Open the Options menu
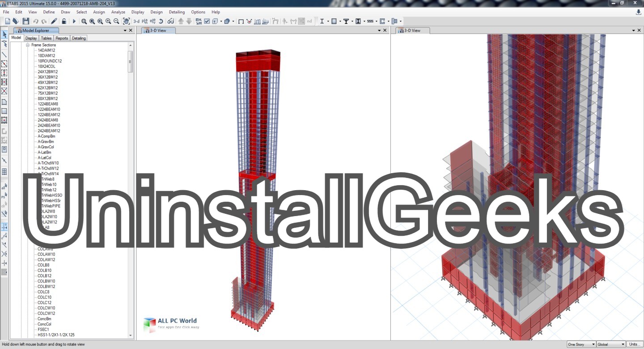Viewport: 644px width, 349px height. coord(198,12)
